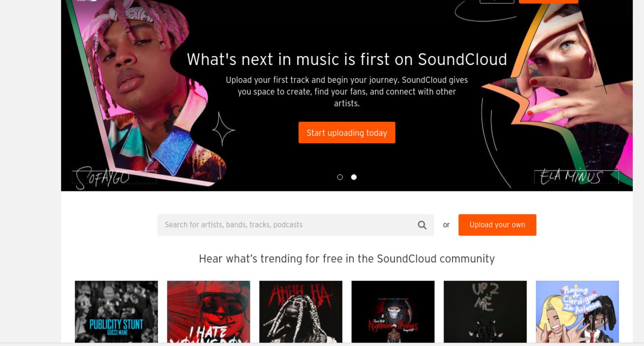Open the Up 2 Me album cover
Image resolution: width=644 pixels, height=346 pixels.
click(486, 312)
